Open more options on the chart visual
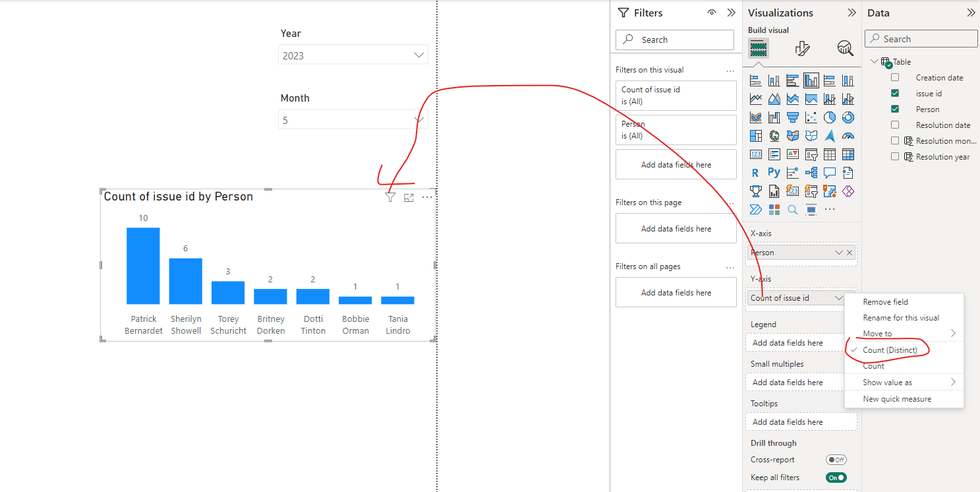Screen dimensions: 980x492 (x=427, y=197)
